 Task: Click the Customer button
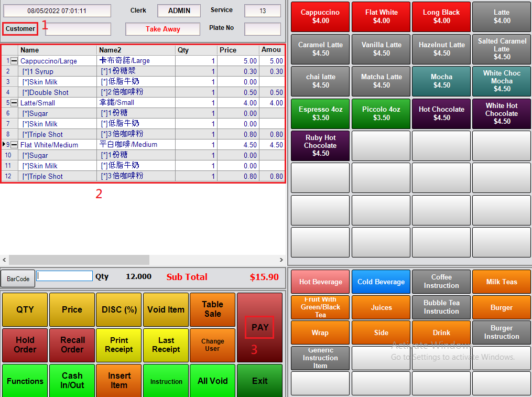point(20,29)
